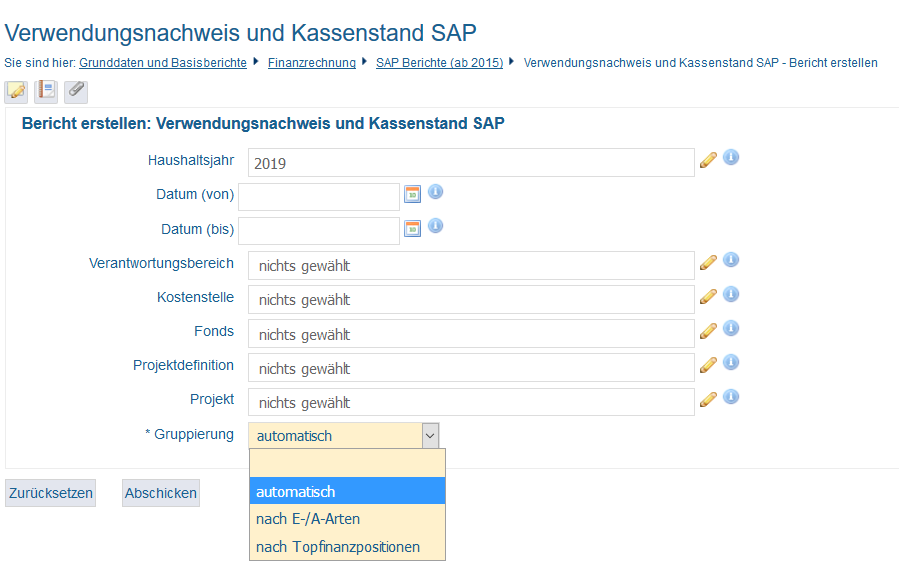Edit Projektdefinition using pencil icon

[709, 365]
